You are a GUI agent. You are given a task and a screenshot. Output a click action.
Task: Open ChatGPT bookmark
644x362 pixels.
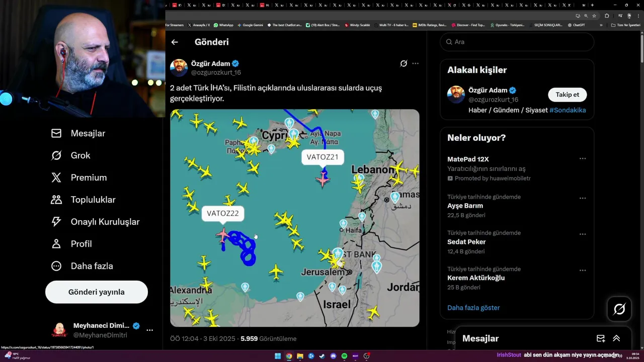coord(576,25)
